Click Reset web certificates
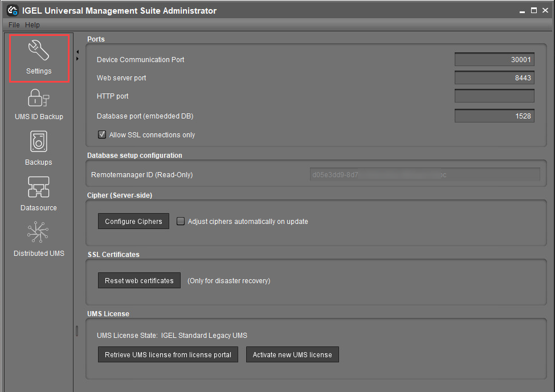This screenshot has height=392, width=555. click(x=139, y=280)
